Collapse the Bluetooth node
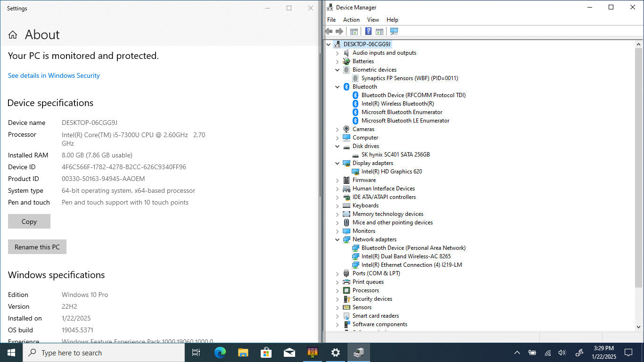644x362 pixels. click(x=337, y=87)
